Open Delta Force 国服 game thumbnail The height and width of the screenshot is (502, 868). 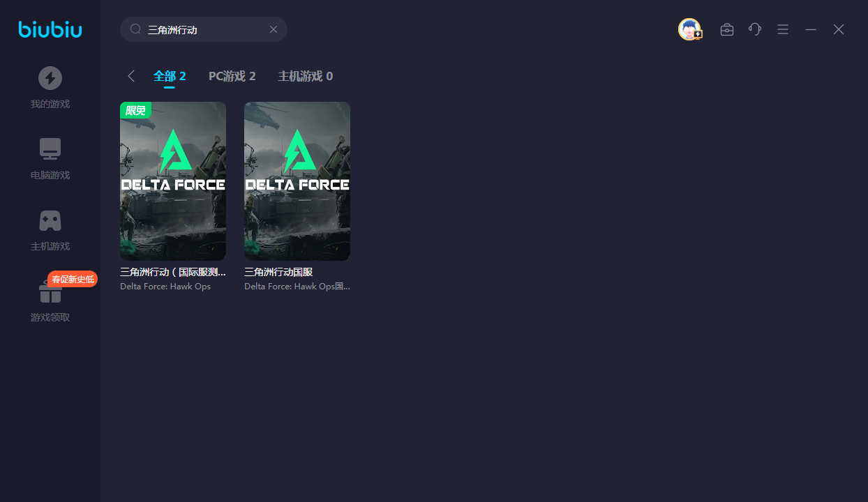click(297, 181)
